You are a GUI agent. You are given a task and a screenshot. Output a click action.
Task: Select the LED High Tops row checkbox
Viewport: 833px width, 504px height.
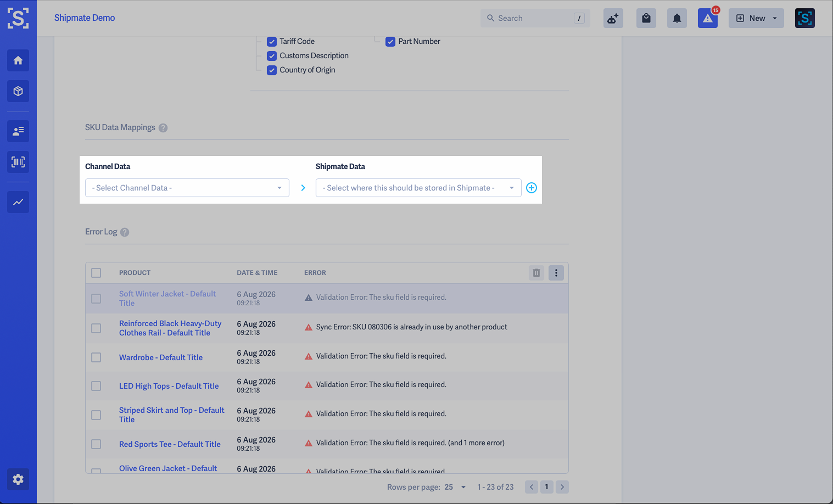96,386
